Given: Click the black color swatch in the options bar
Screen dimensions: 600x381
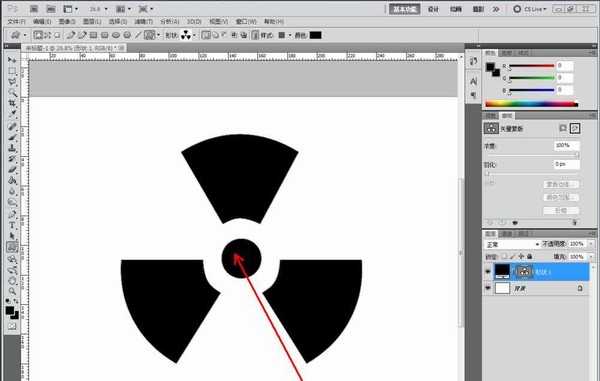Looking at the screenshot, I should tap(315, 35).
